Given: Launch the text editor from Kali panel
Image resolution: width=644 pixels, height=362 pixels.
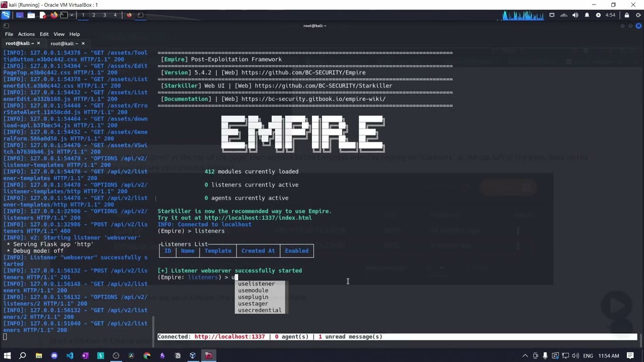Looking at the screenshot, I should 43,15.
